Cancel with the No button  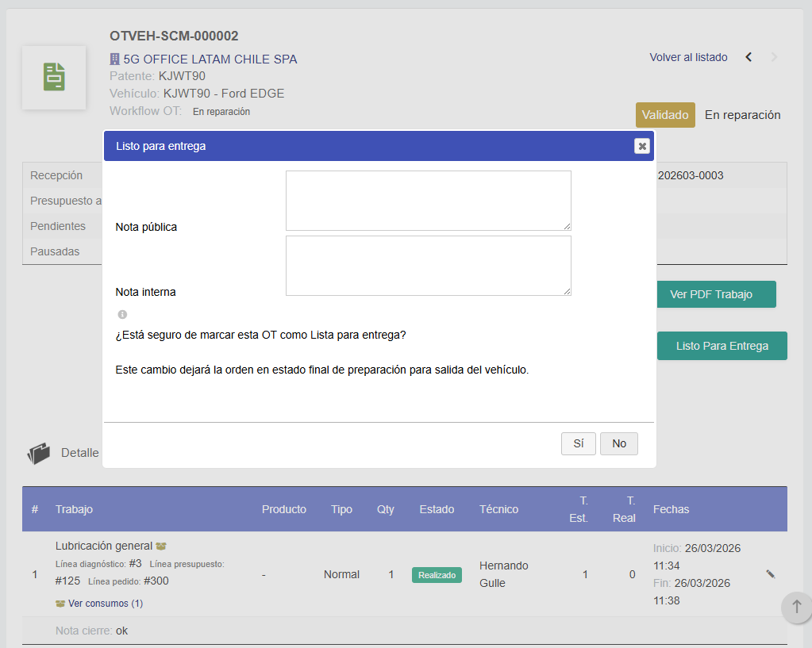pos(618,444)
